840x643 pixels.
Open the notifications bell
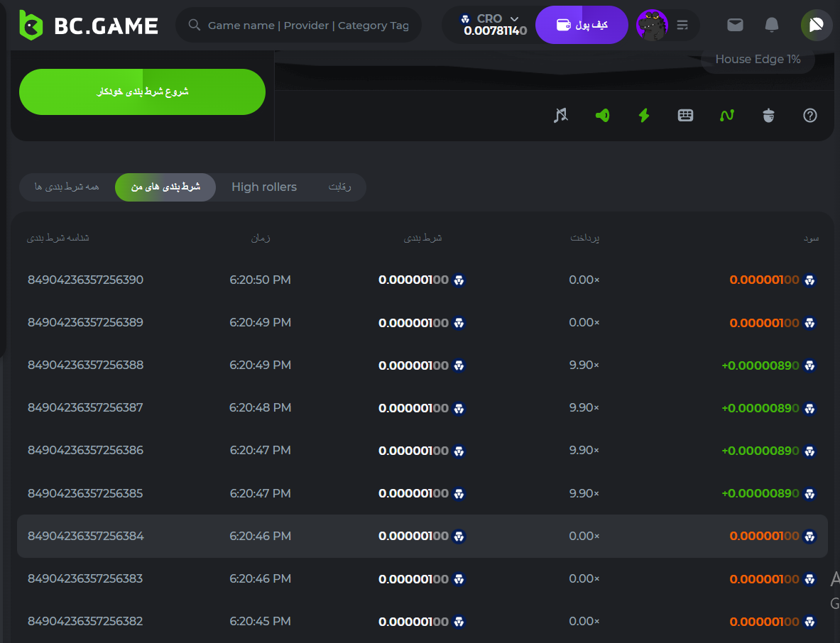point(772,26)
